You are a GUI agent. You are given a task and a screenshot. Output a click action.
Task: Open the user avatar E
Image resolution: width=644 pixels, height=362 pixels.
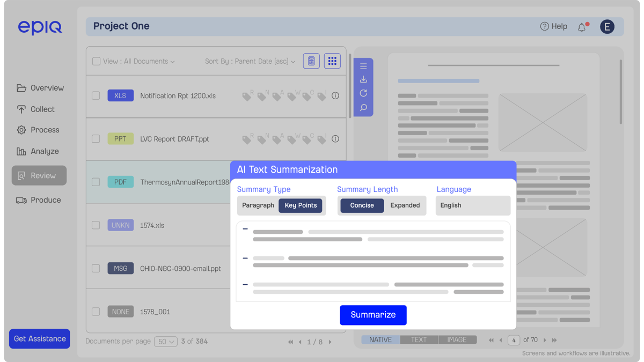[607, 27]
